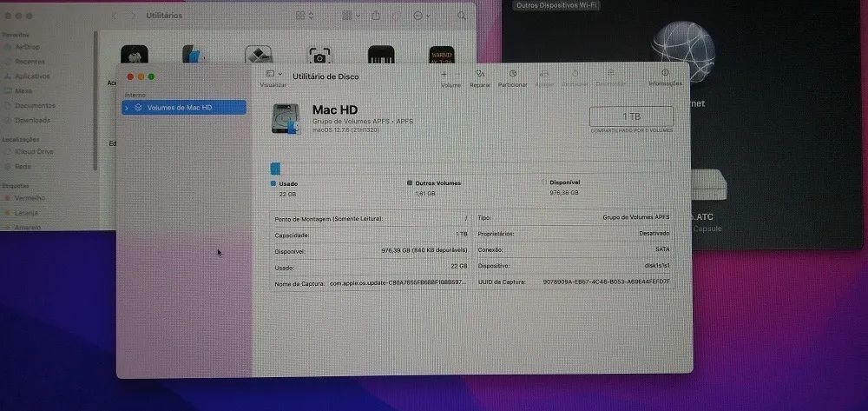The width and height of the screenshot is (868, 411).
Task: Run Reparar first aid on disk
Action: (480, 74)
